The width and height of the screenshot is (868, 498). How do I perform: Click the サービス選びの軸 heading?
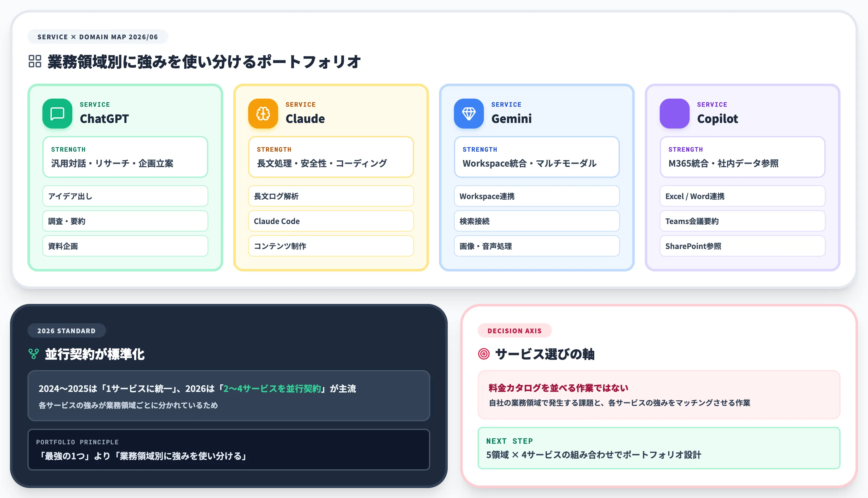pyautogui.click(x=545, y=354)
